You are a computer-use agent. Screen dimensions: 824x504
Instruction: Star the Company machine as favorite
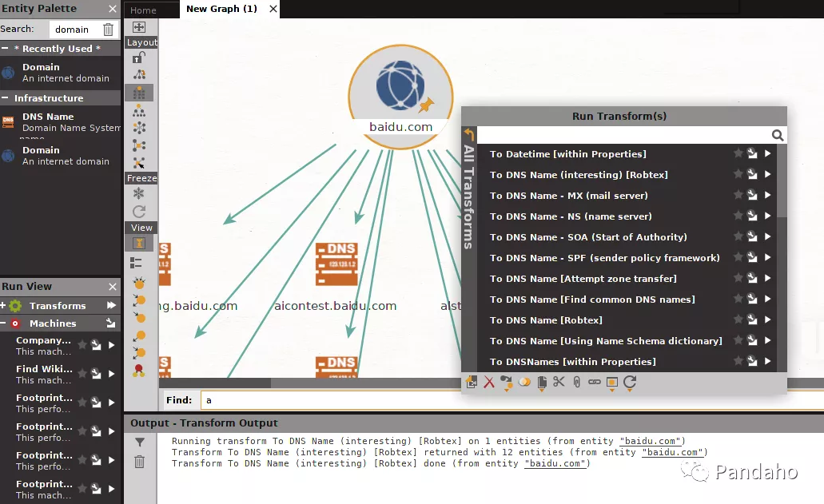[x=82, y=345]
